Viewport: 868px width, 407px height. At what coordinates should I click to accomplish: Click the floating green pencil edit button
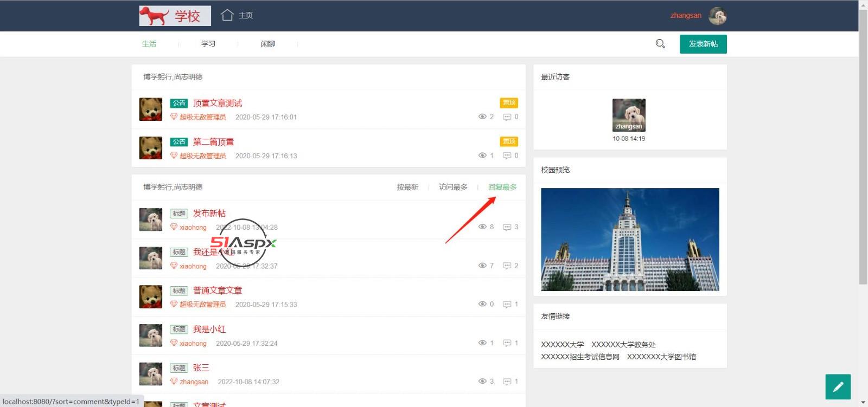click(x=838, y=387)
